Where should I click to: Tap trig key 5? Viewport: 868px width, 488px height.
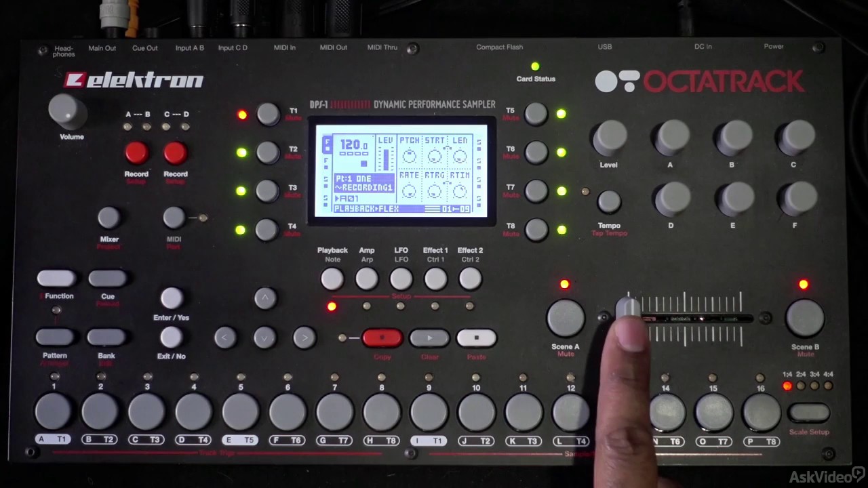(x=241, y=411)
